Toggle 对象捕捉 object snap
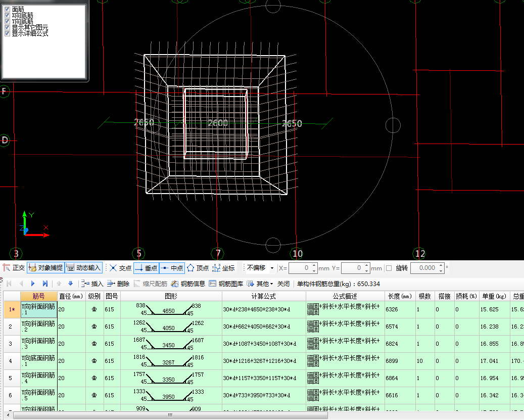Screen dimensions: 524x420 46,268
